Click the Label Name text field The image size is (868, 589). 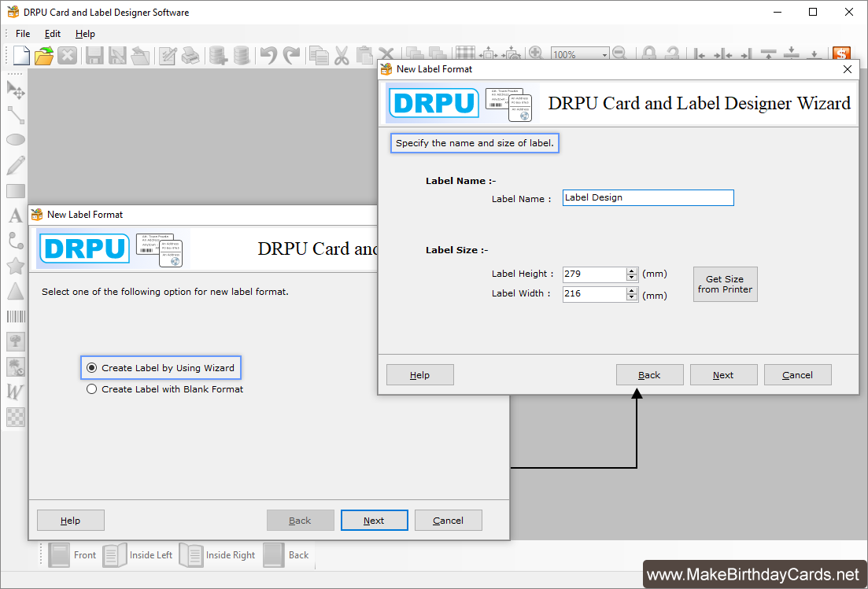(x=648, y=198)
